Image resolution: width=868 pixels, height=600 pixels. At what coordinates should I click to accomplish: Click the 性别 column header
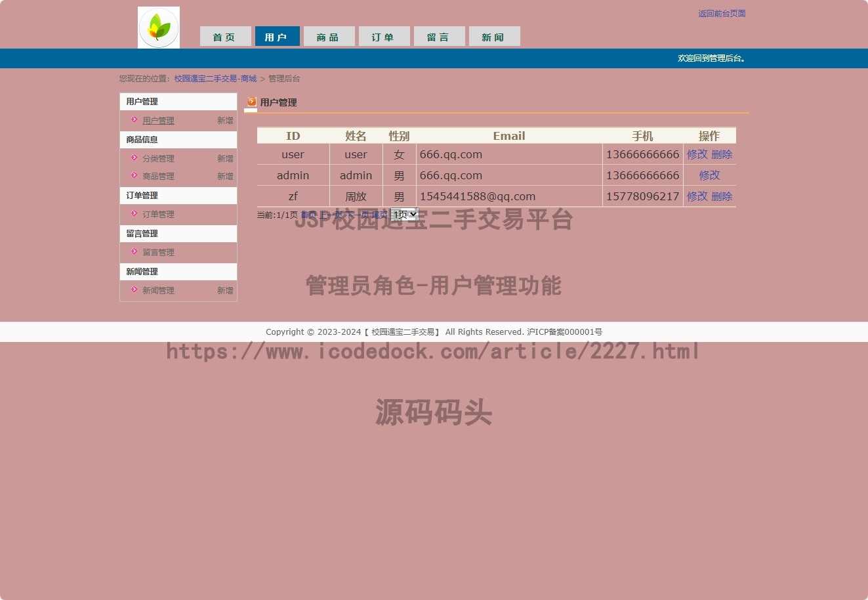(399, 136)
